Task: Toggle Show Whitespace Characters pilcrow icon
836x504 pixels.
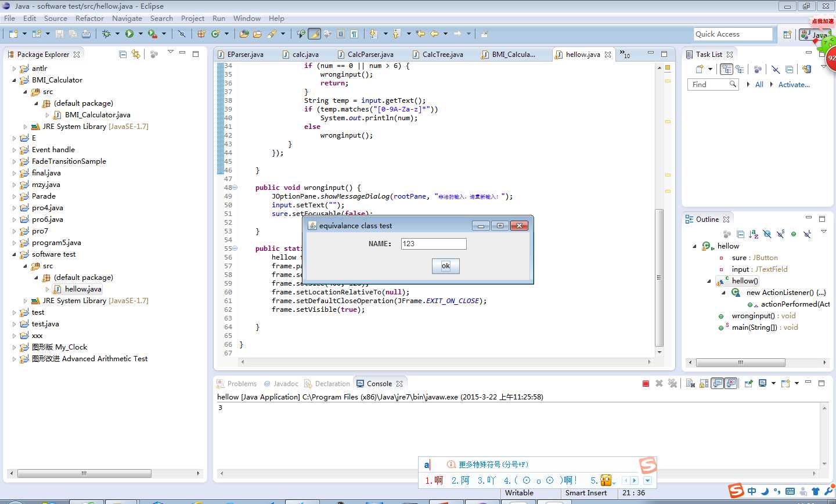Action: (x=354, y=34)
